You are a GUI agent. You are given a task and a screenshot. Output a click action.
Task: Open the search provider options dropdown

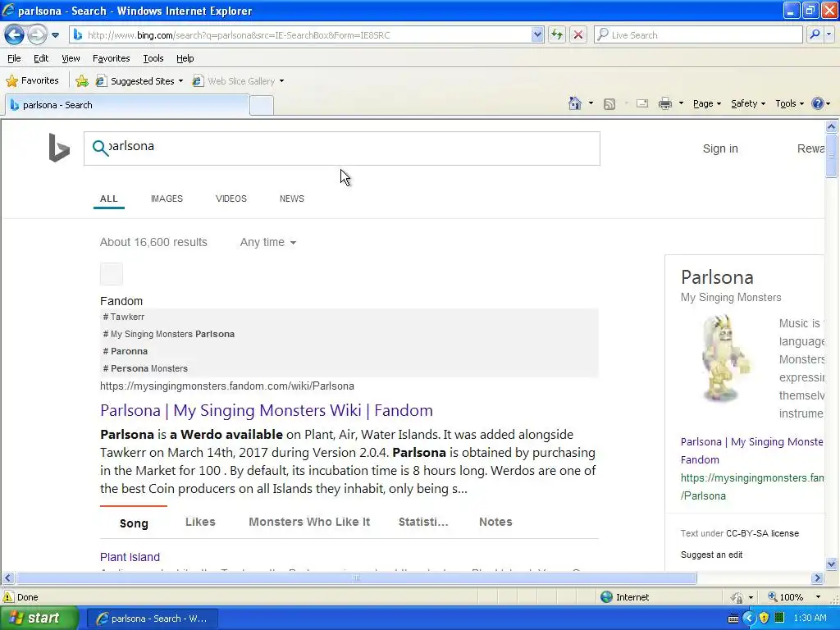tap(829, 34)
